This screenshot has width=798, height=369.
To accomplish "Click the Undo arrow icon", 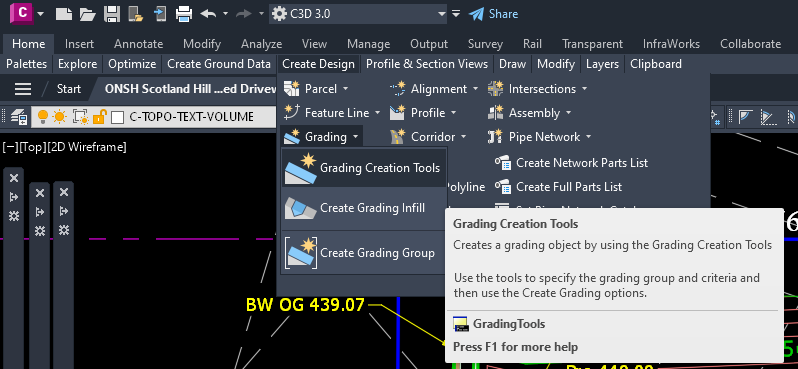I will click(x=209, y=14).
